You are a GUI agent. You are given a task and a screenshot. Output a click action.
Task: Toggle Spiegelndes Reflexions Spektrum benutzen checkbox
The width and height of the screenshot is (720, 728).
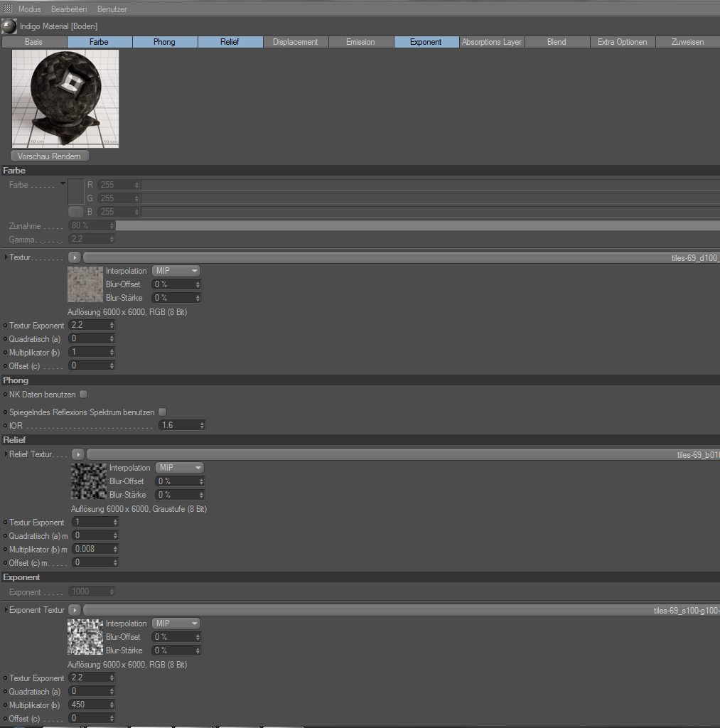tap(162, 412)
